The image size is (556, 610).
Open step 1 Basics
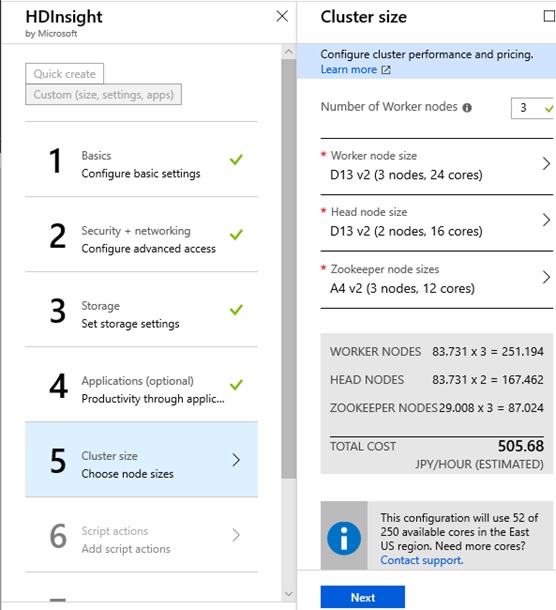142,160
